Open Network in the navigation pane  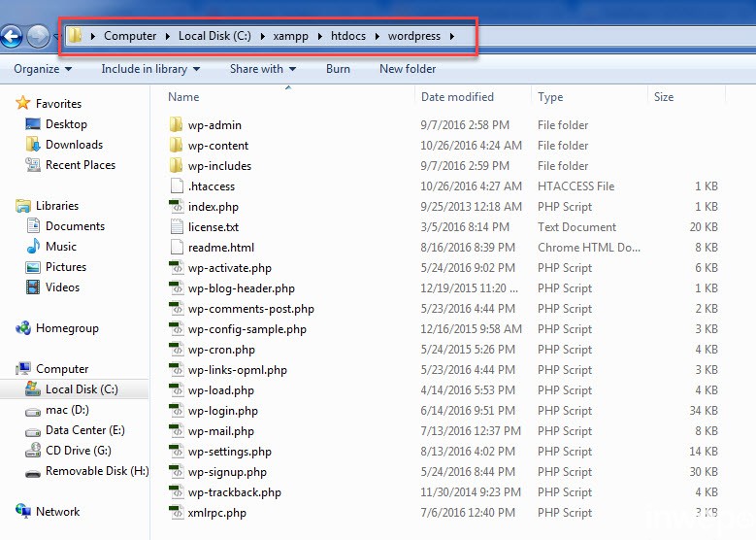57,512
